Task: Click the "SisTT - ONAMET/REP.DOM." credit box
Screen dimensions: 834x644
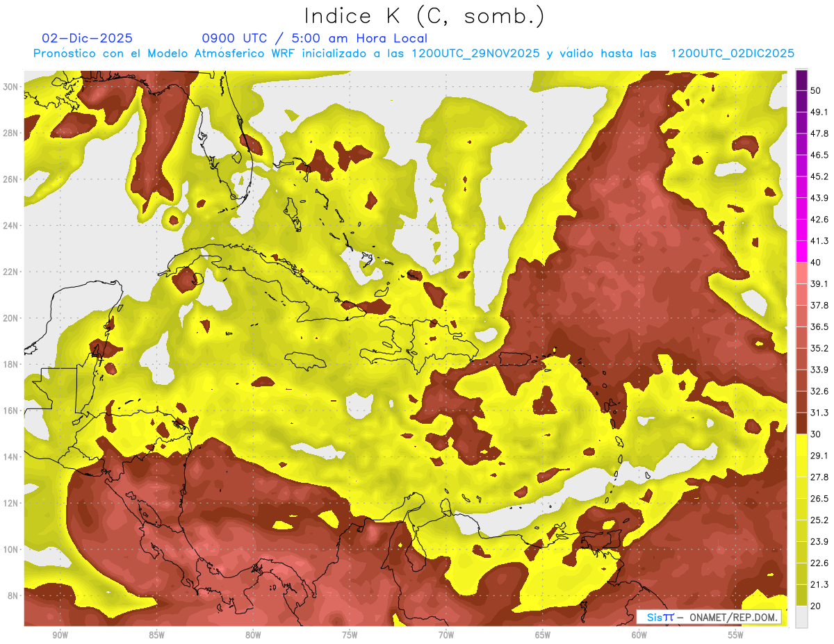Action: [x=710, y=617]
